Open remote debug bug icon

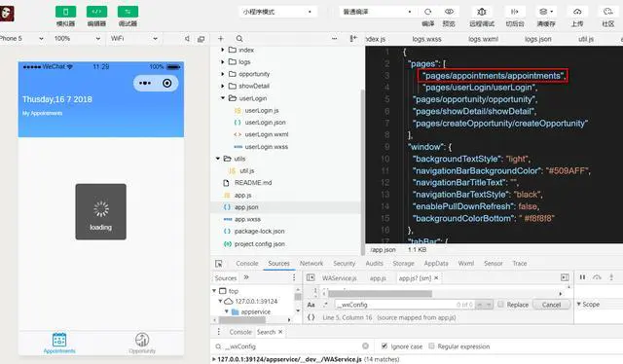tap(482, 12)
